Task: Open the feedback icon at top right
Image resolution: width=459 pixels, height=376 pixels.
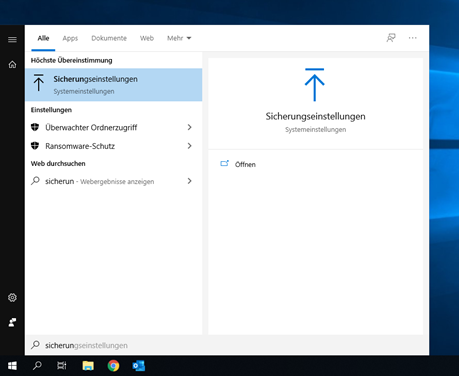Action: [391, 38]
